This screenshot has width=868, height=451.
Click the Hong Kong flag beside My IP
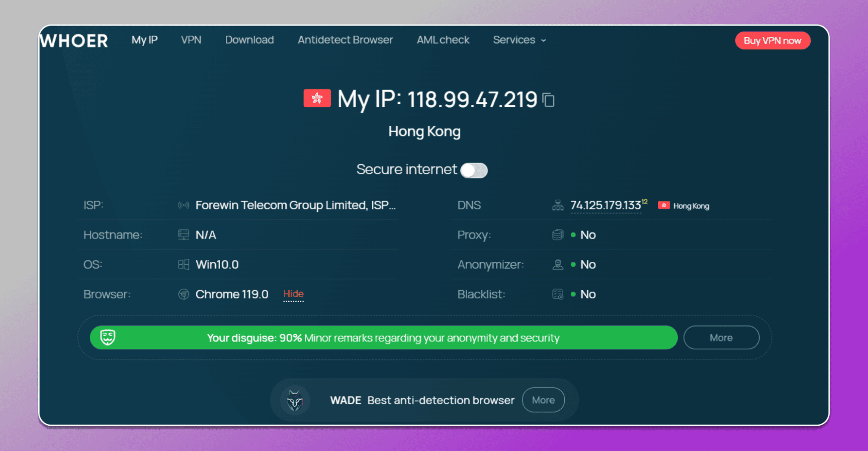tap(317, 98)
